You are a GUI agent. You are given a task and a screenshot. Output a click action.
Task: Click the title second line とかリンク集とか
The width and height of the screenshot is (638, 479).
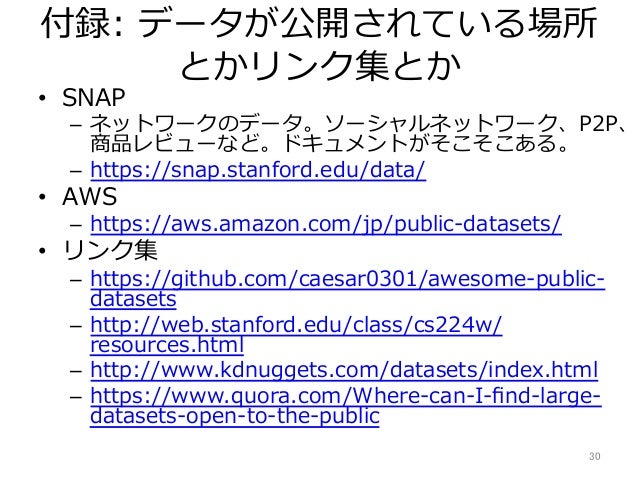point(320,65)
